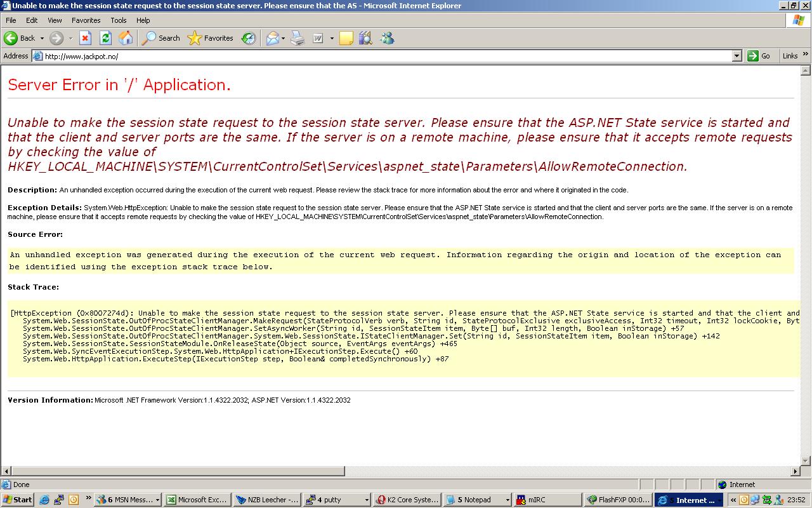Click the system tray clock 23:52
Image resolution: width=812 pixels, height=508 pixels.
click(x=797, y=500)
